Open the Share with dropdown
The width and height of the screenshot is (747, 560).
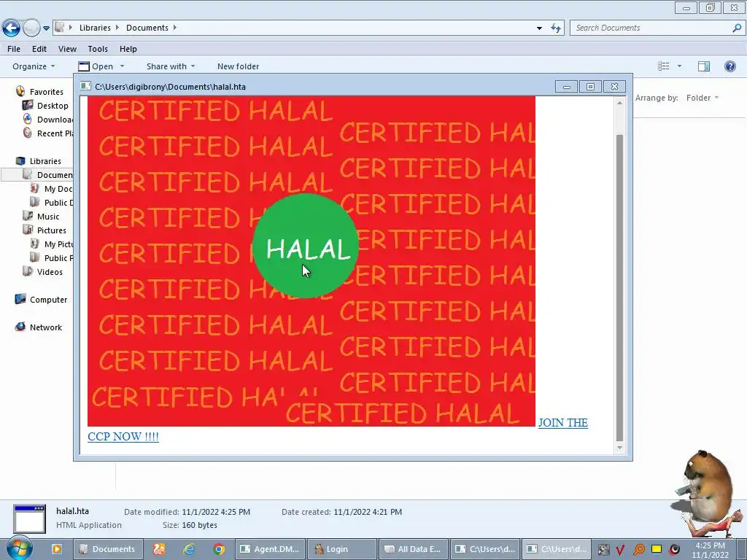tap(171, 66)
